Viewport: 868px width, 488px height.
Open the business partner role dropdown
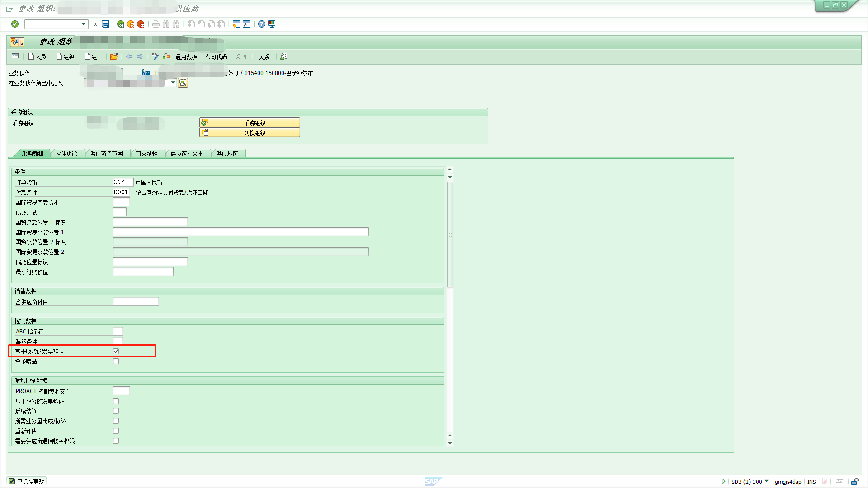click(x=173, y=83)
